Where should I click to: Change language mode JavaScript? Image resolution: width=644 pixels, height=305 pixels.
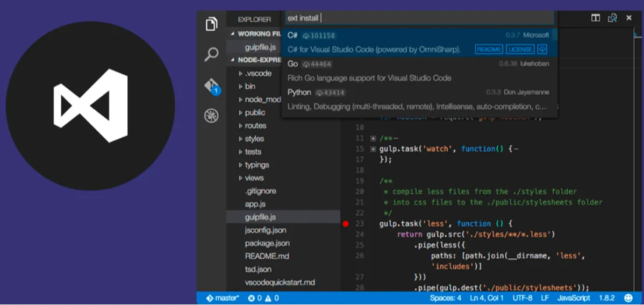(574, 298)
